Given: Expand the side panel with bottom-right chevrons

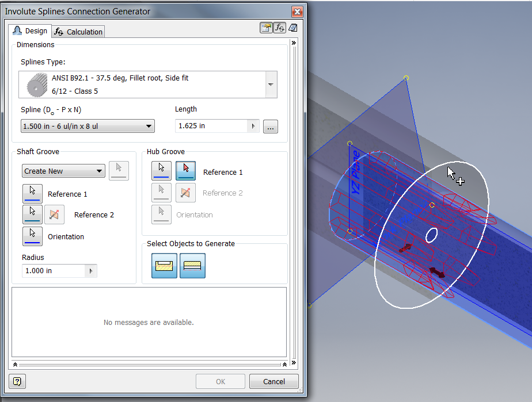Looking at the screenshot, I should [x=294, y=363].
